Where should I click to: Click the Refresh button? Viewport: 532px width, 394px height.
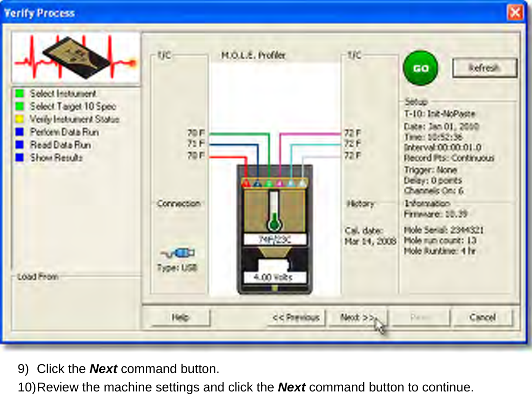pos(484,68)
